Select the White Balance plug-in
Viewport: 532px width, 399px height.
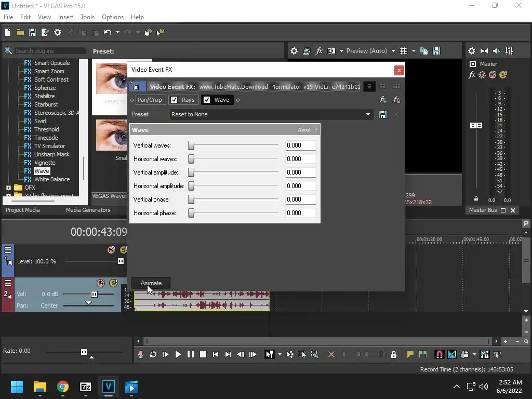tap(52, 179)
